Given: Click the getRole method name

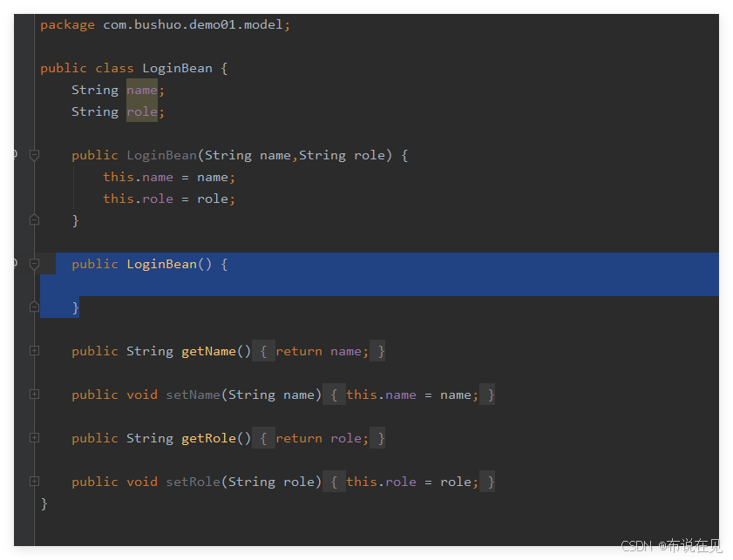Looking at the screenshot, I should coord(208,438).
